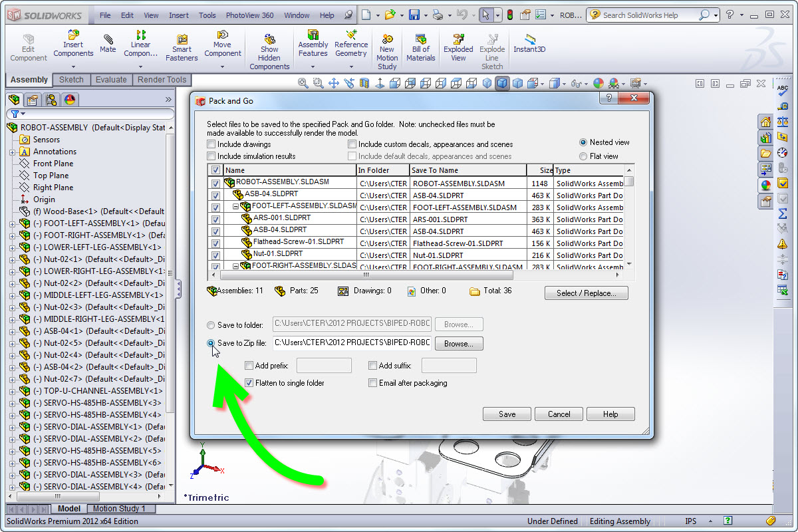Viewport: 798px width, 532px height.
Task: Open the Insert Components dropdown arrow
Action: (73, 66)
